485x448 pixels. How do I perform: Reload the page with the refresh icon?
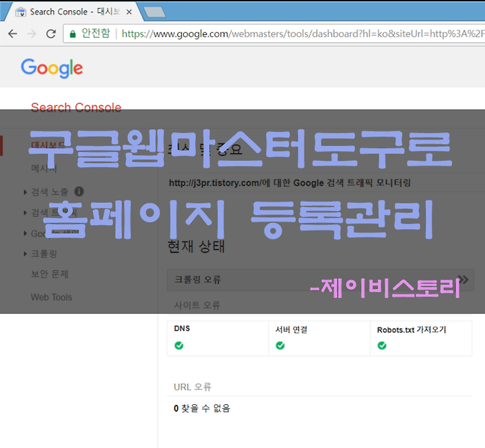pyautogui.click(x=51, y=34)
